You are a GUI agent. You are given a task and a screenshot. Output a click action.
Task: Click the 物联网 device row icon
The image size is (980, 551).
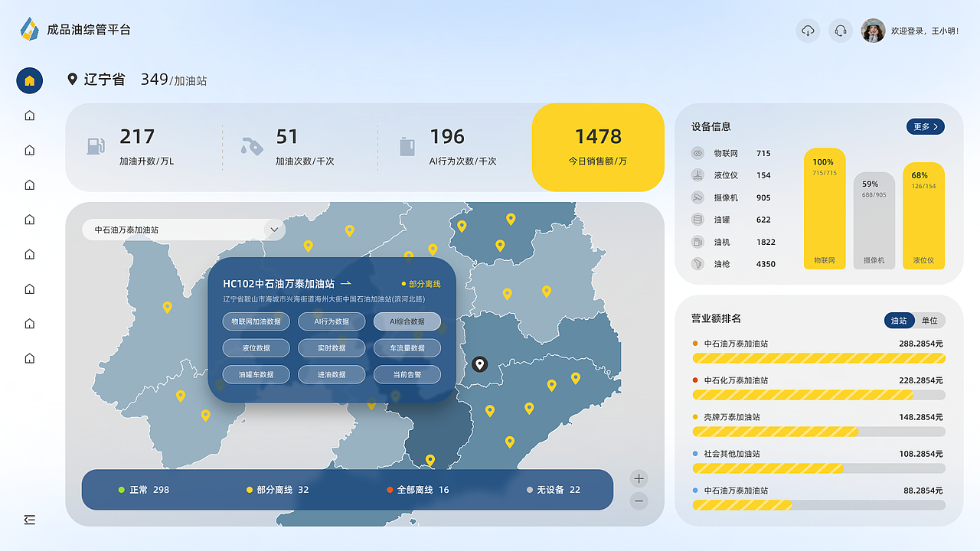tap(697, 153)
